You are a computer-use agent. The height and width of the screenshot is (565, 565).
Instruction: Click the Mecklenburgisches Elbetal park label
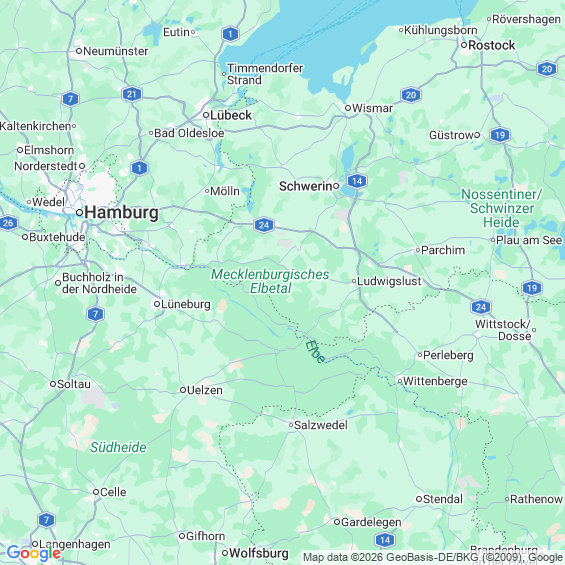point(270,281)
